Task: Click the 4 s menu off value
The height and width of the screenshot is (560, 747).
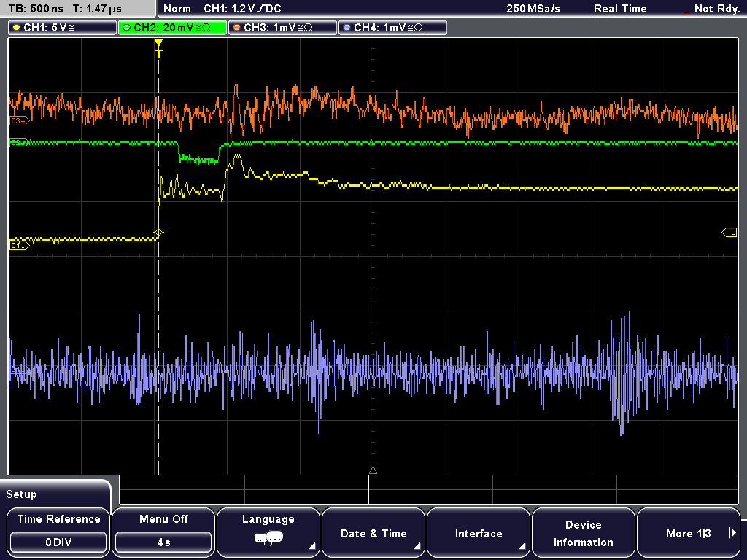Action: point(163,542)
